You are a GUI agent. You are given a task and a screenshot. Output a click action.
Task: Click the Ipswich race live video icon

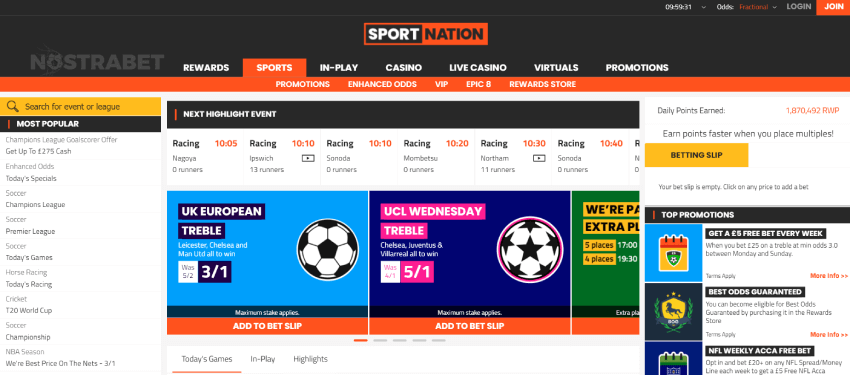pos(308,159)
